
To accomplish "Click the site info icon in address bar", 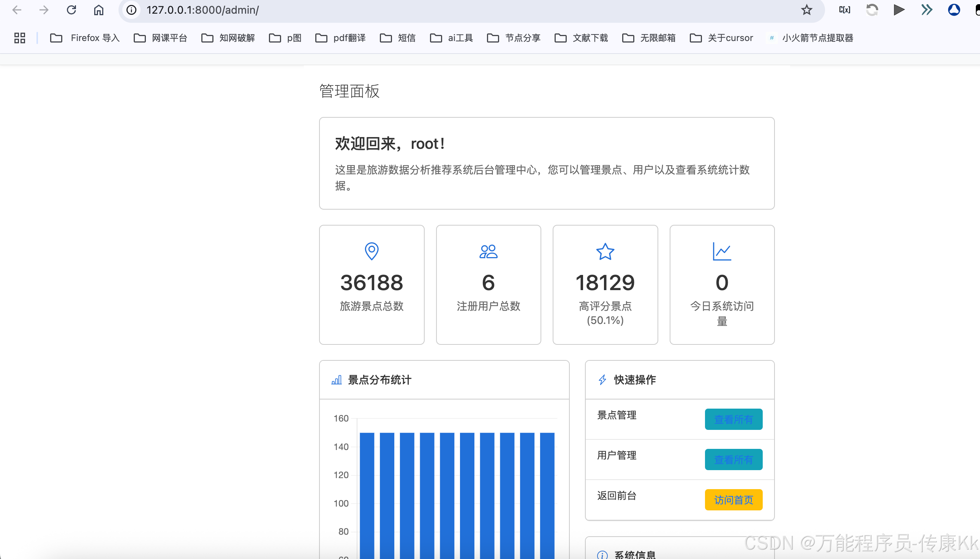I will [131, 10].
